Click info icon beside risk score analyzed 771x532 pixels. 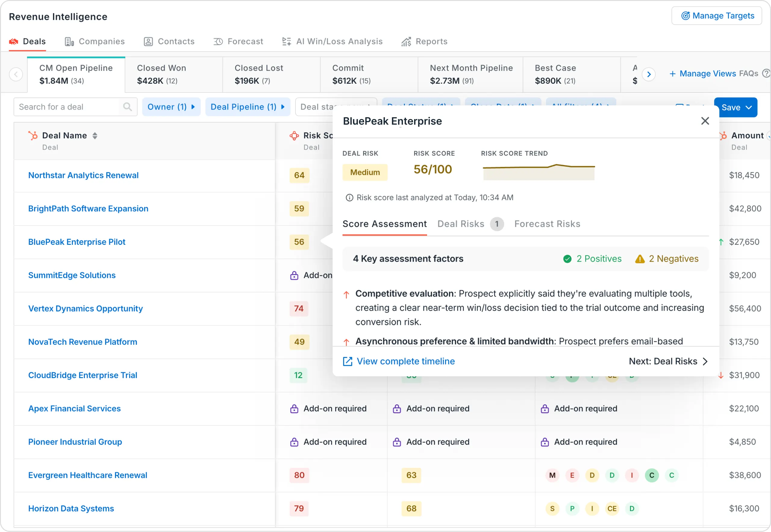click(349, 198)
